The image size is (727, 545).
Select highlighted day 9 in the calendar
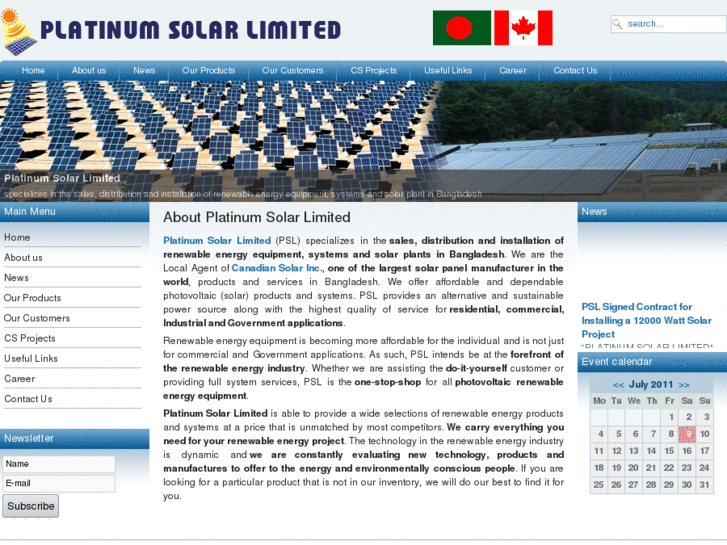pyautogui.click(x=687, y=434)
